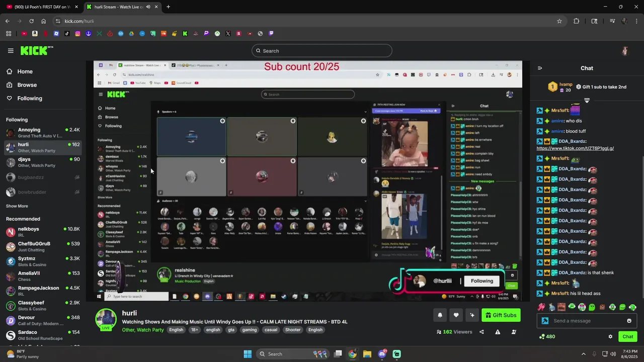The height and width of the screenshot is (362, 644).
Task: Open the Kick hamburger menu
Action: pos(11,51)
